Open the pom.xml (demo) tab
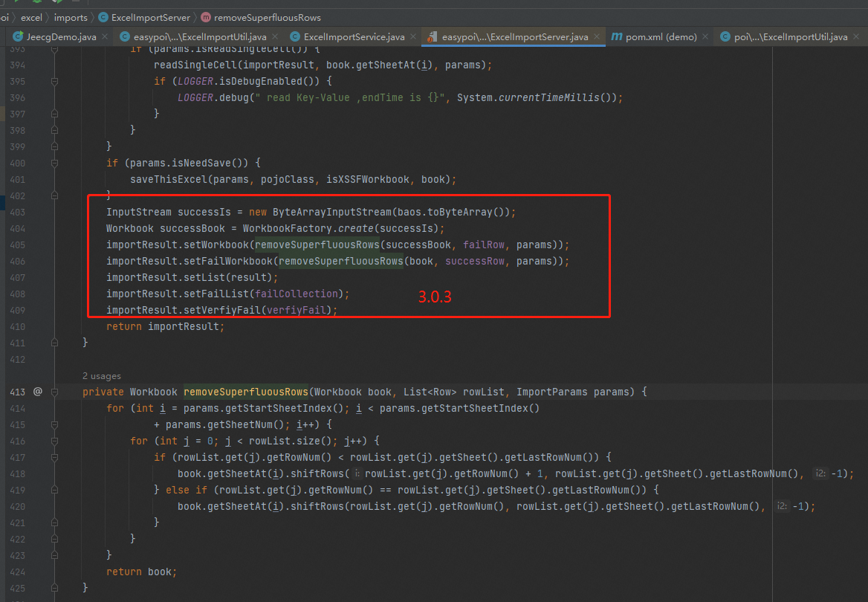 pos(661,36)
